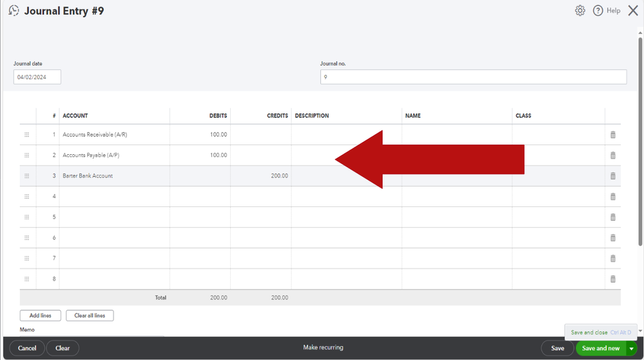Screen dimensions: 644x360
Task: Click the CREDITS column header
Action: (x=277, y=116)
